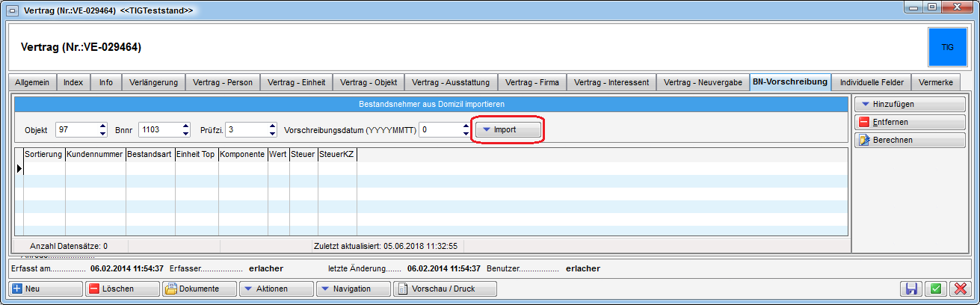Click the blue floppy disk save icon
This screenshot has width=980, height=305.
(911, 289)
